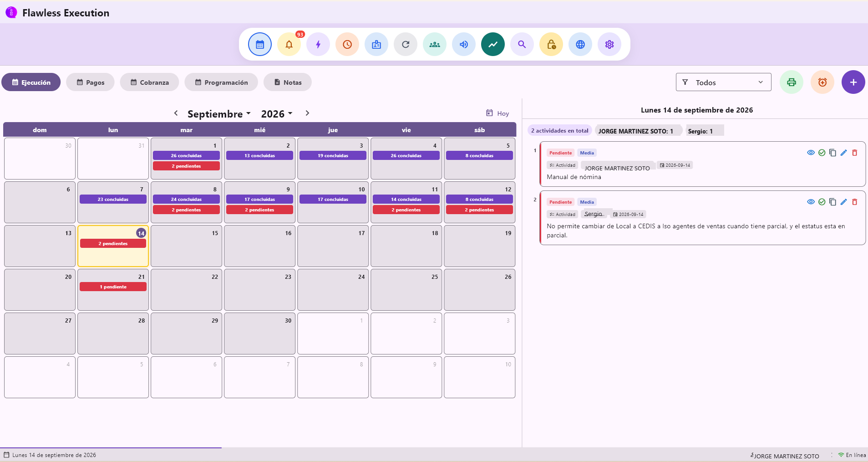
Task: Jump to today with Hoy button
Action: (497, 113)
